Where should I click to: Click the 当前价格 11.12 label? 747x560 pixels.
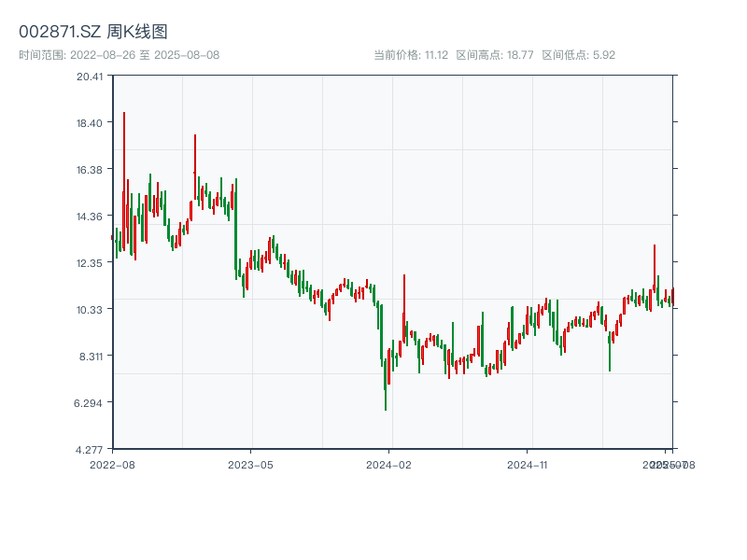[411, 55]
